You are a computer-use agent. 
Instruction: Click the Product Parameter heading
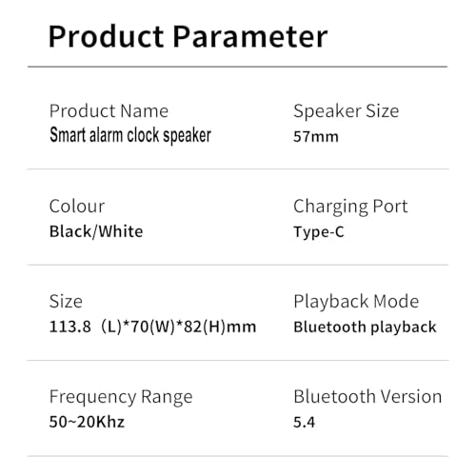(x=188, y=36)
